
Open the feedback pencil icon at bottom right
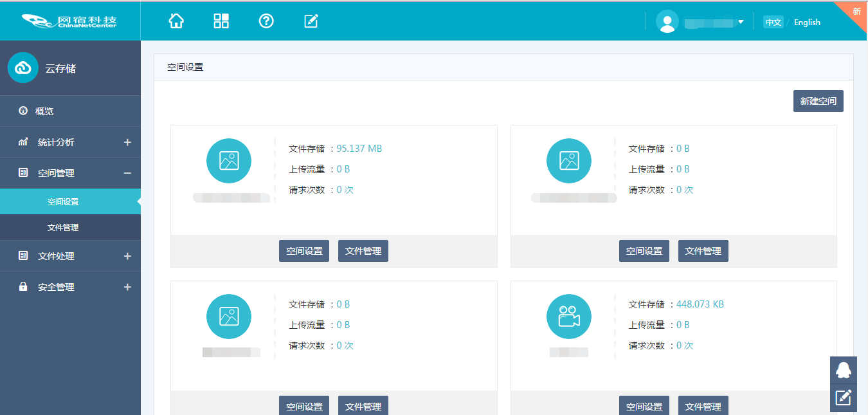[x=844, y=397]
